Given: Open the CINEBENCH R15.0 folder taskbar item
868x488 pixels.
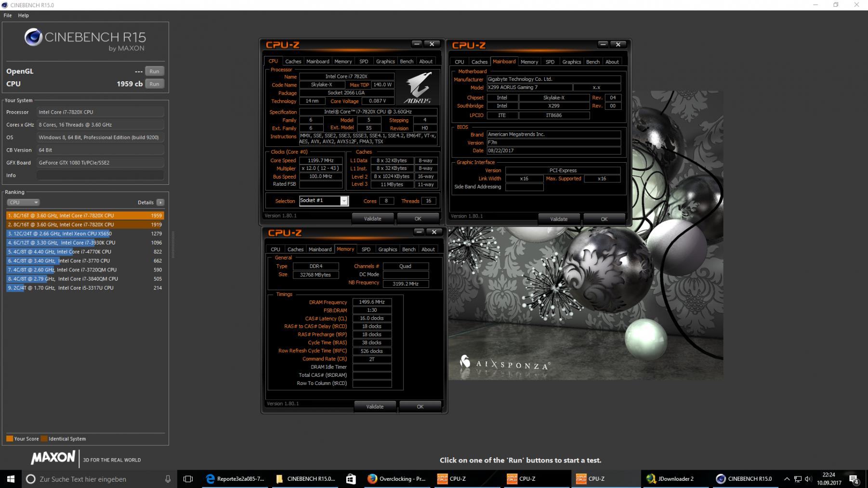Looking at the screenshot, I should (x=305, y=479).
